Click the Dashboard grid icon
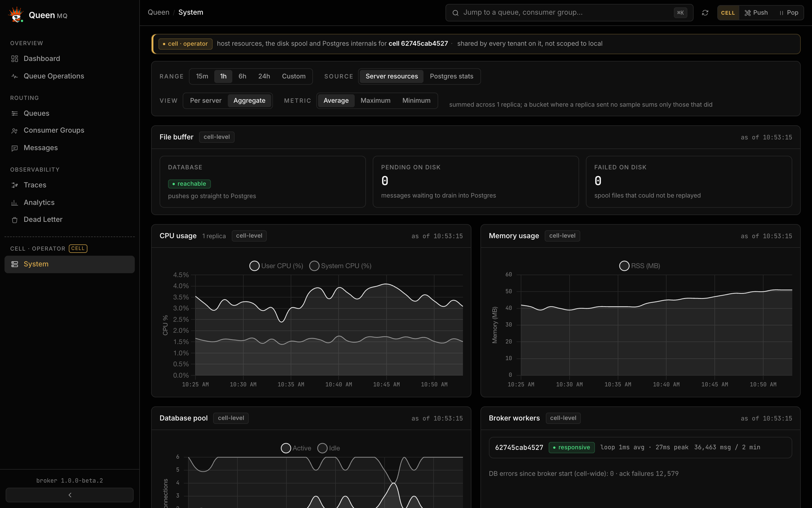The image size is (812, 508). tap(14, 59)
